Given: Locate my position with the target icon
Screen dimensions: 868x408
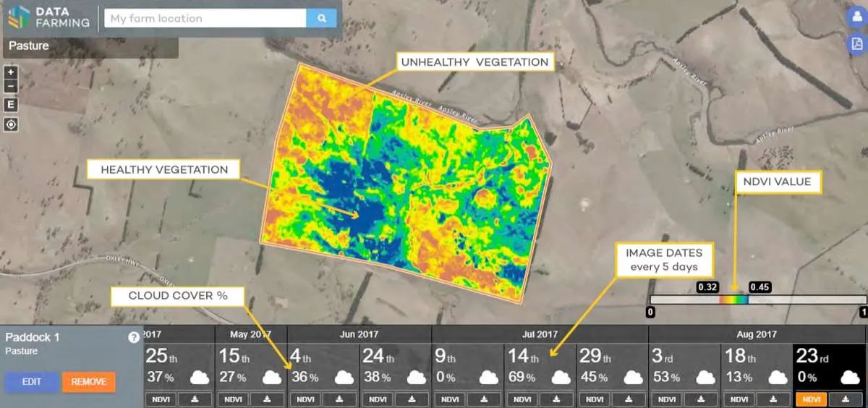Looking at the screenshot, I should [x=11, y=124].
